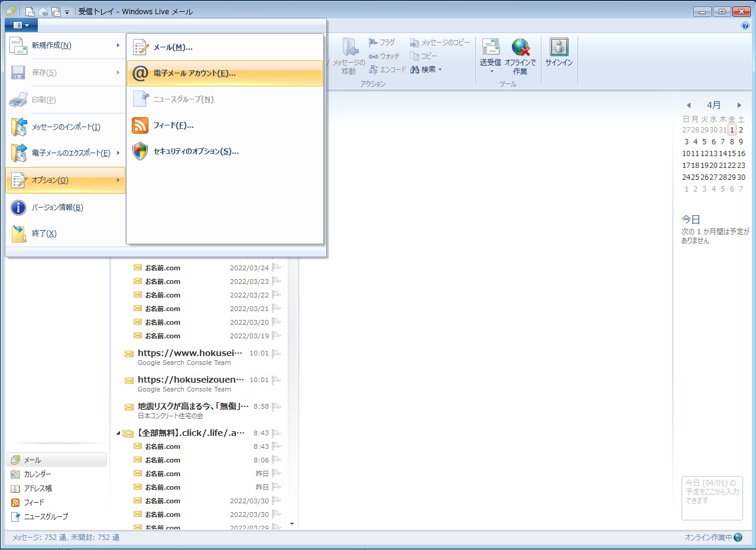Open the 新規作成(N) submenu
The width and height of the screenshot is (756, 550).
(65, 46)
